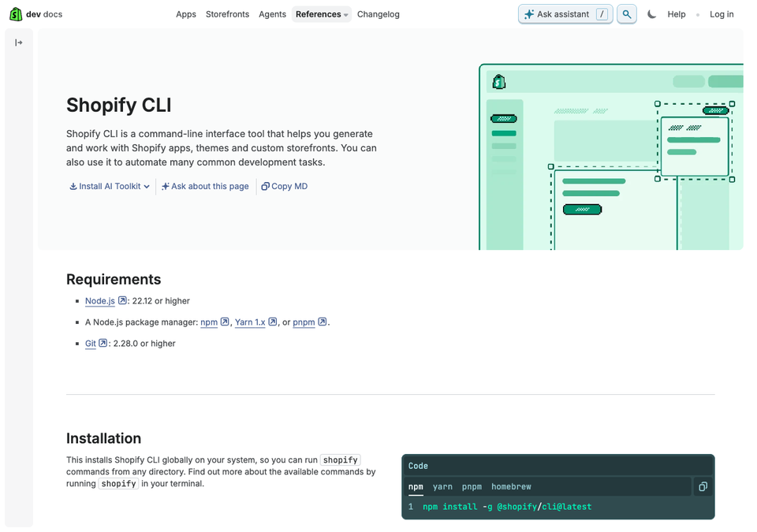Switch to the pnpm code tab
This screenshot has height=532, width=757.
click(x=472, y=486)
